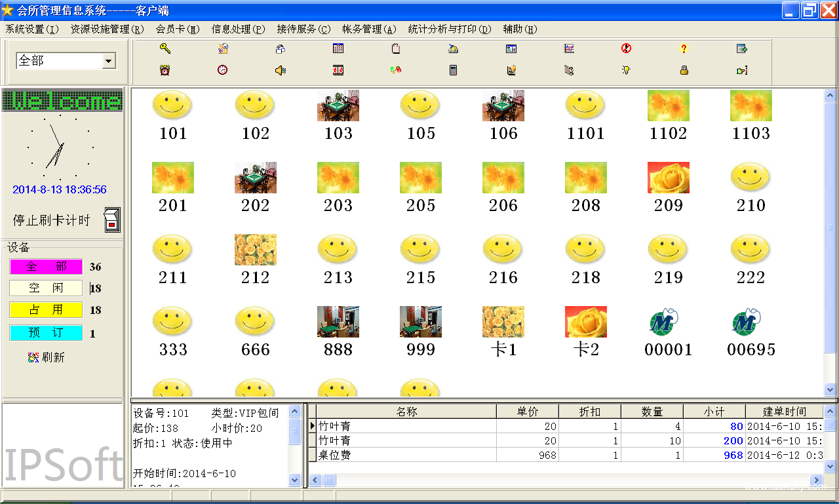Click the line chart toolbar icon
Viewport: 839px width, 504px height.
[569, 48]
